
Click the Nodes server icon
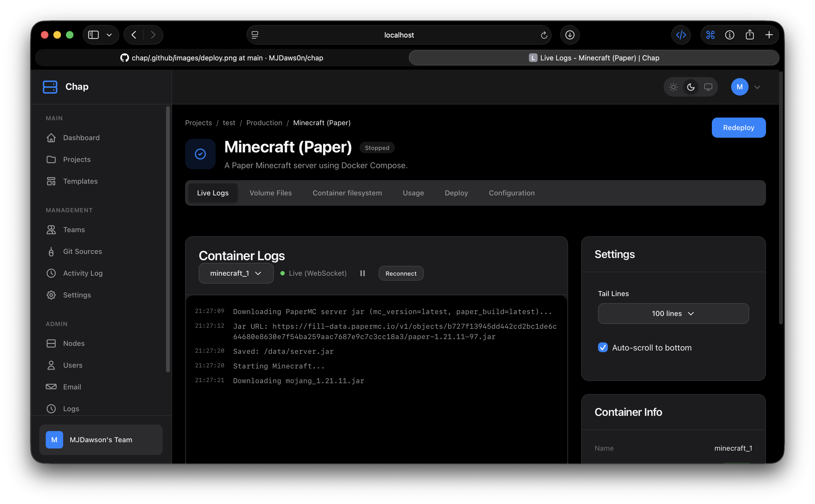click(51, 343)
